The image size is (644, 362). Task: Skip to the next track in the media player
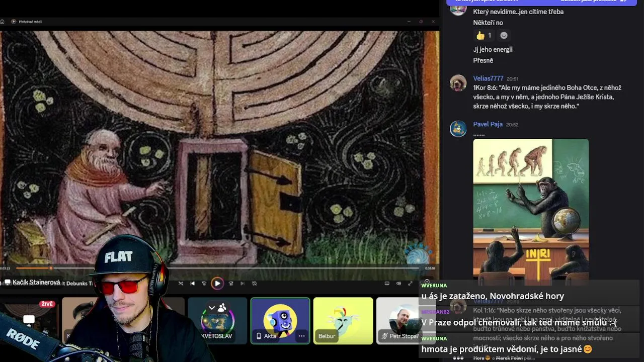[x=242, y=284]
